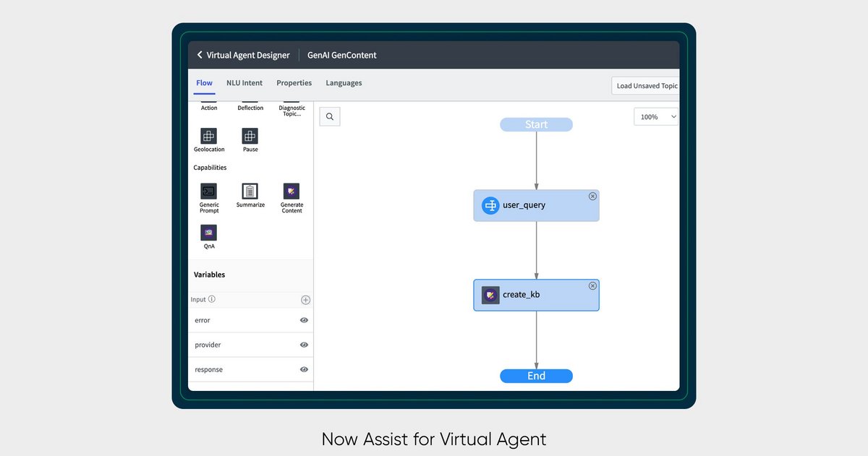This screenshot has height=456, width=868.
Task: Toggle visibility of the provider variable
Action: (x=304, y=345)
